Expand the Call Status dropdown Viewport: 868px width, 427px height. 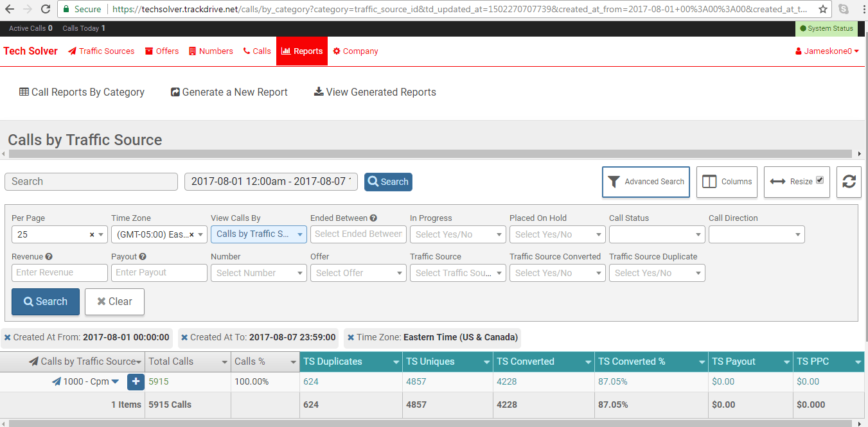click(x=657, y=234)
